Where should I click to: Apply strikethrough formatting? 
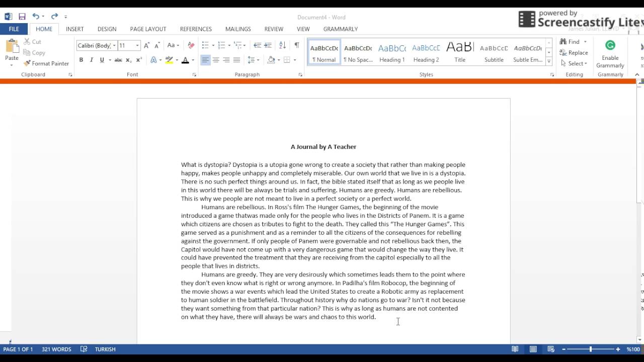(x=118, y=60)
